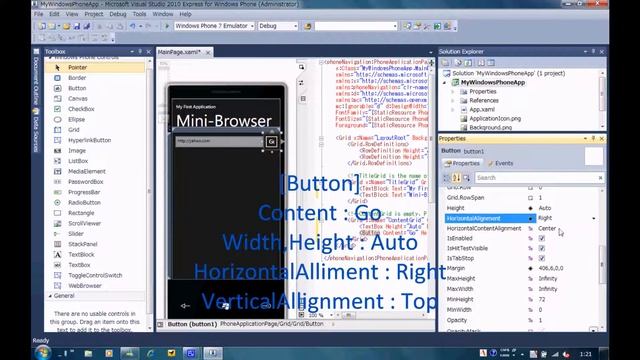Viewport: 640px width, 360px height.
Task: Open the Tools menu
Action: pyautogui.click(x=139, y=14)
